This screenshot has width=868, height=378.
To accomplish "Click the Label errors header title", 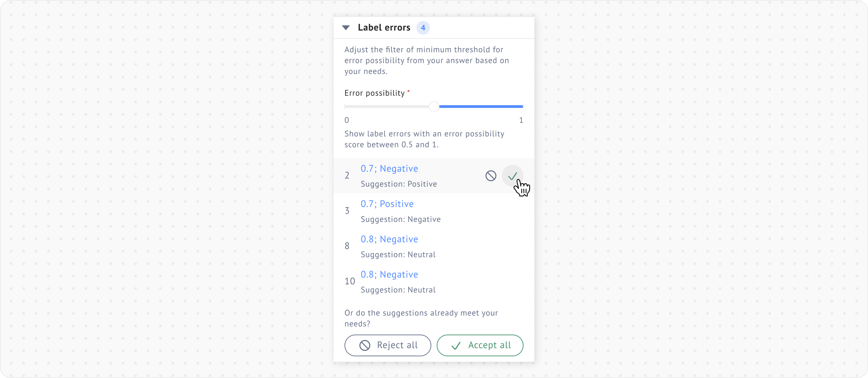I will 384,28.
